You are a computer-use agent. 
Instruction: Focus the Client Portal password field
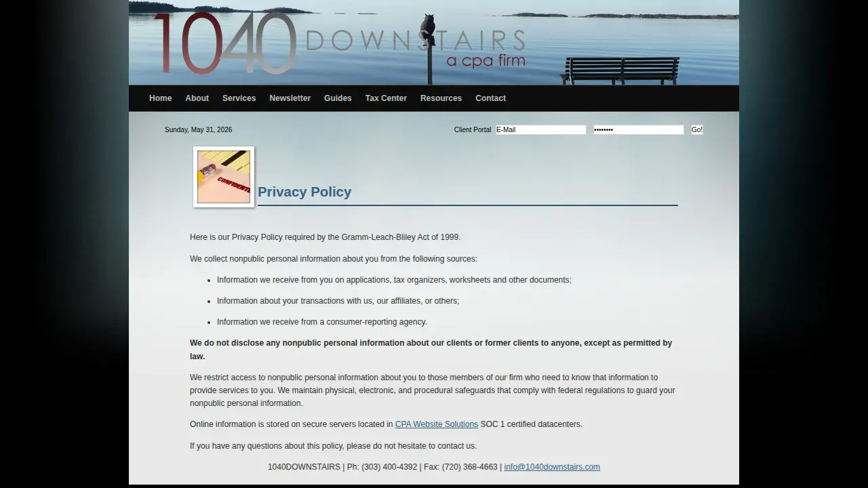(x=638, y=129)
